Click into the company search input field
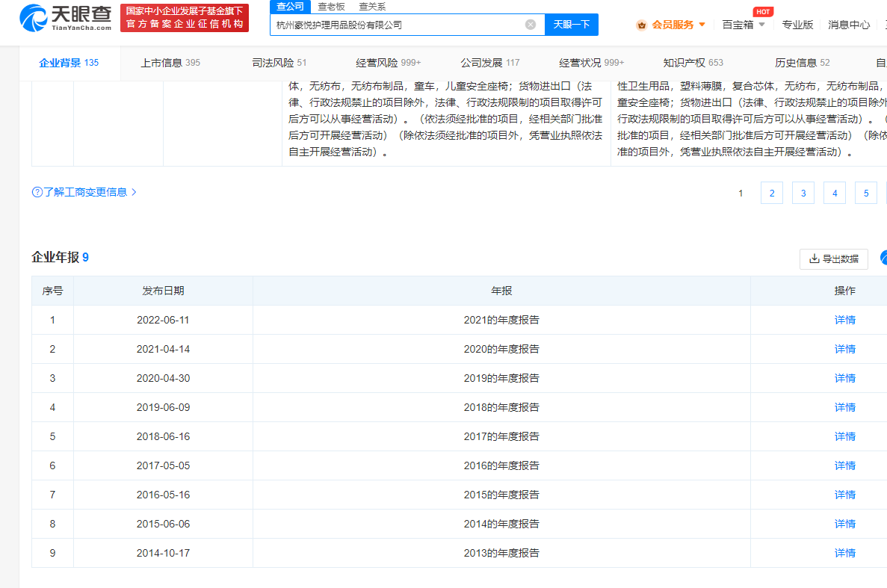The height and width of the screenshot is (588, 887). (x=396, y=25)
